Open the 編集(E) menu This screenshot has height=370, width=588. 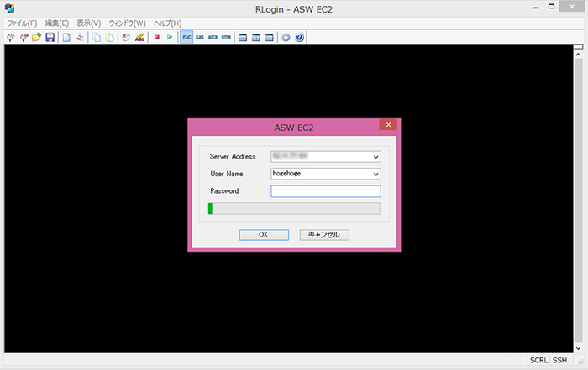(x=57, y=23)
